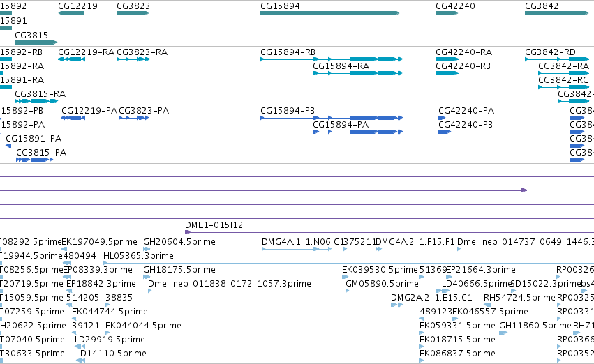Screen dimensions: 594x364
Task: Open transcript CG12219-RA
Action: coord(86,52)
